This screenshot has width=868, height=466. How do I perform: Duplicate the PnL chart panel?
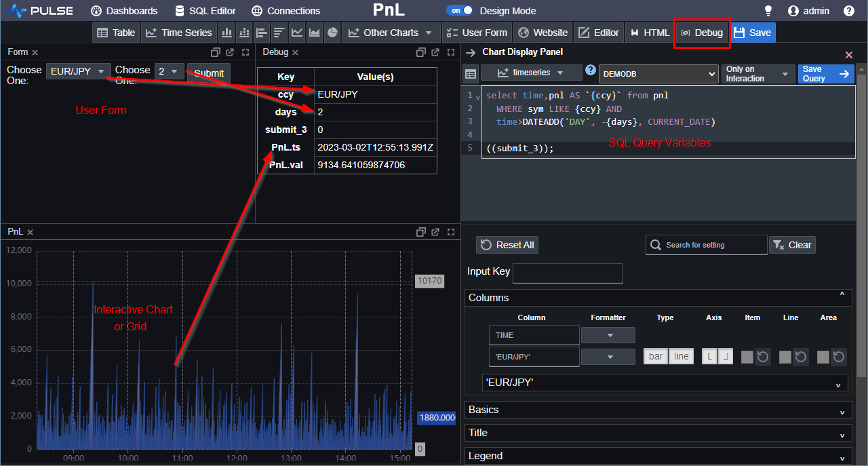420,232
